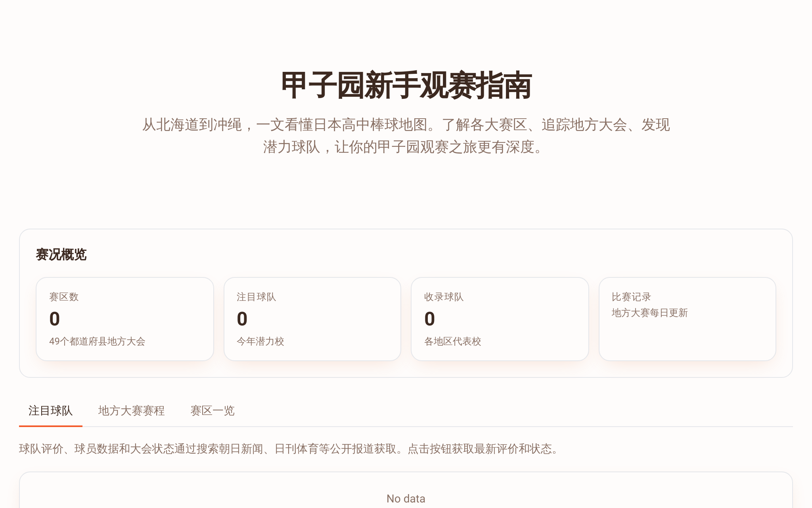Click the zero count in 赛区数 card
812x508 pixels.
pyautogui.click(x=55, y=319)
